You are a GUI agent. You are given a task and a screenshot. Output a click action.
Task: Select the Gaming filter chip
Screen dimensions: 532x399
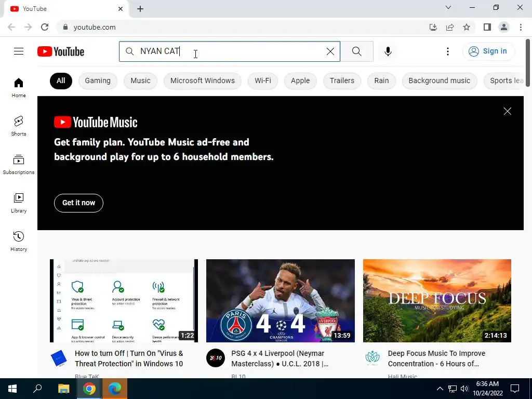click(98, 81)
